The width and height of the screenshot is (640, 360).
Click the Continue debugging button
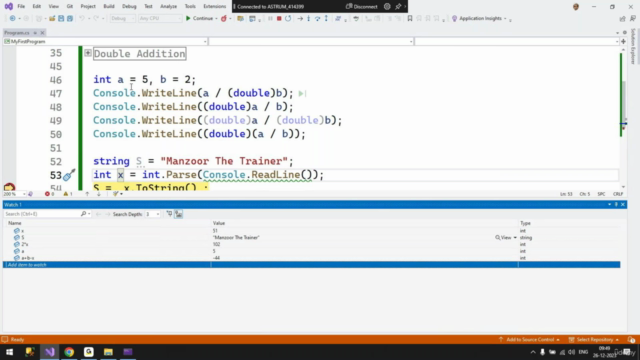[x=199, y=18]
